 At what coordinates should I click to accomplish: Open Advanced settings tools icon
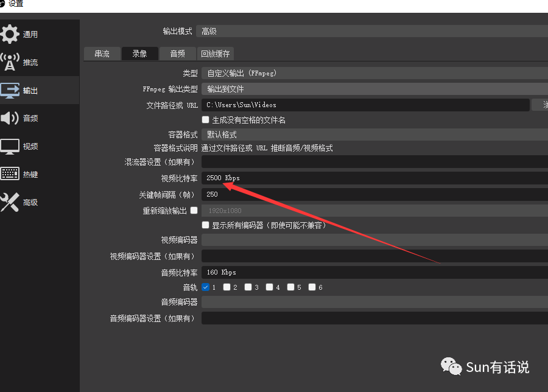(9, 202)
